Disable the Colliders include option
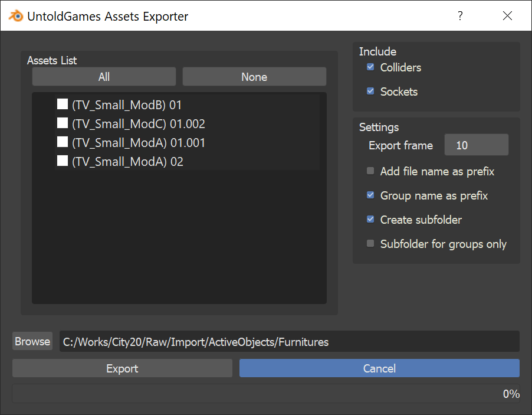The width and height of the screenshot is (532, 415). coord(370,67)
